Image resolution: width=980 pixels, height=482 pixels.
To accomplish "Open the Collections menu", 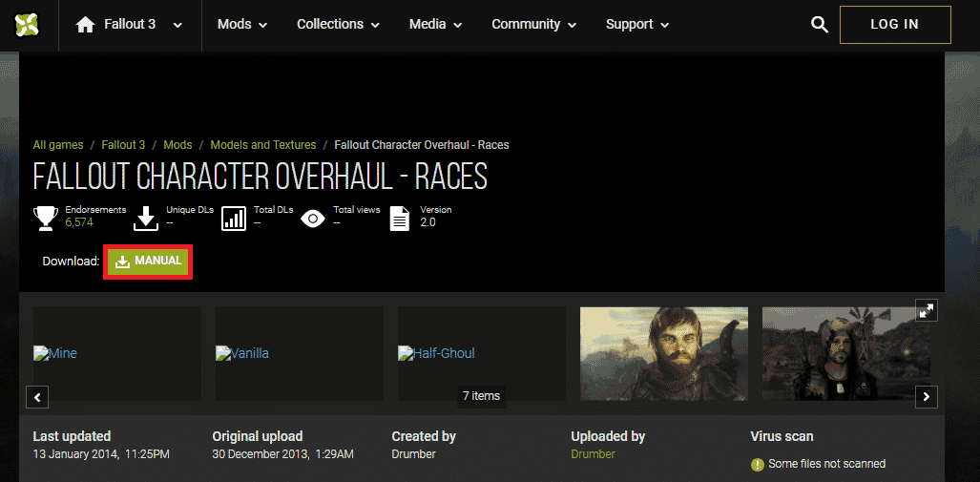I will tap(338, 25).
